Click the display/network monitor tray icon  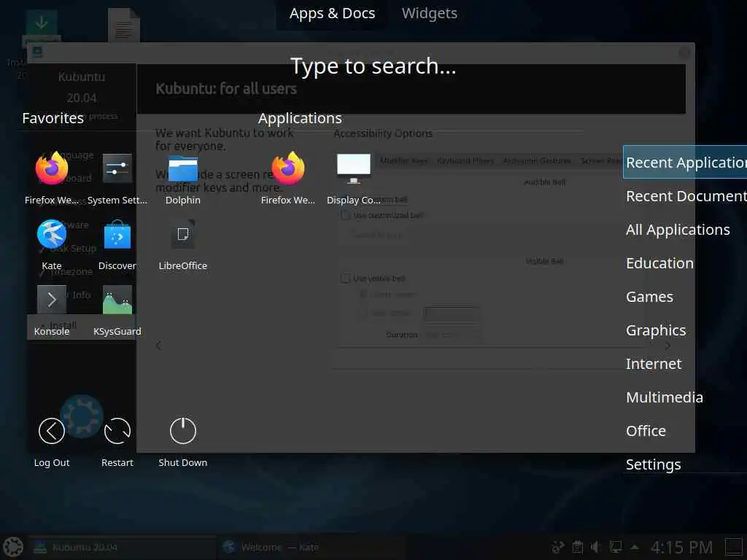pyautogui.click(x=616, y=547)
